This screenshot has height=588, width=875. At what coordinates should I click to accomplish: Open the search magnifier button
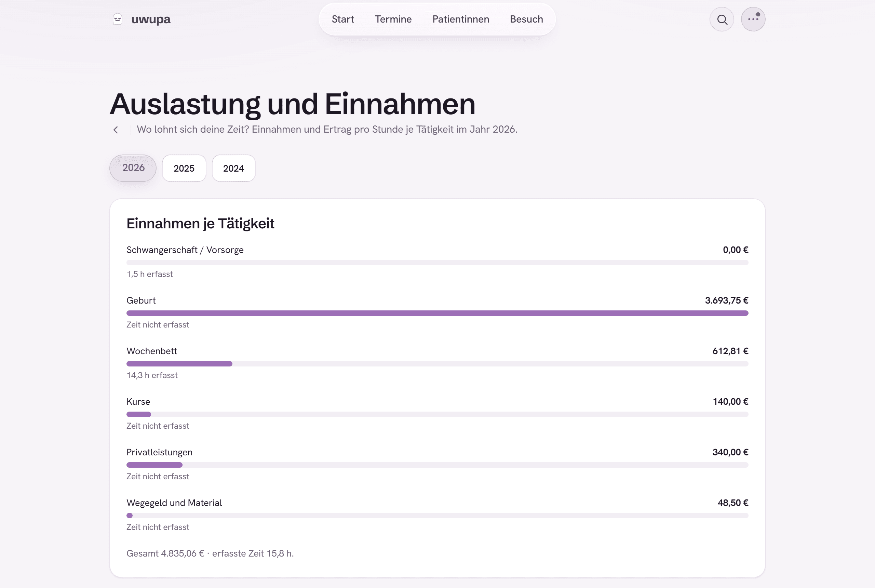pos(722,19)
